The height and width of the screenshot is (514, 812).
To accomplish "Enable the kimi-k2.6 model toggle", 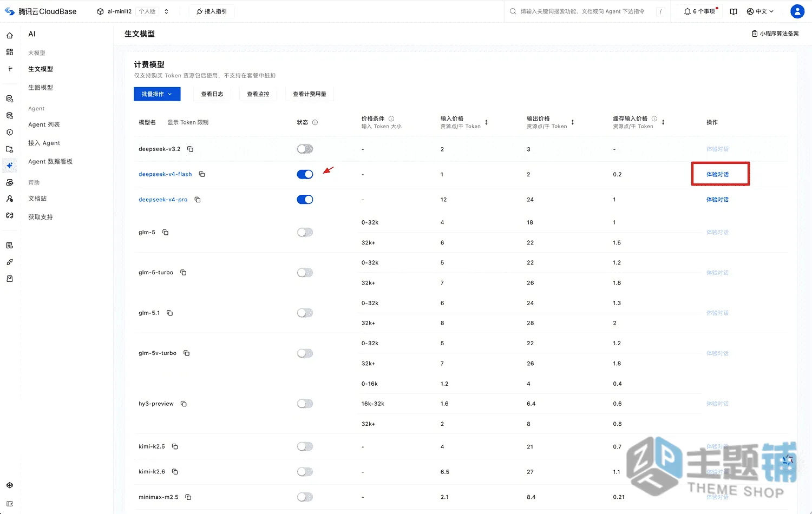I will click(x=305, y=472).
